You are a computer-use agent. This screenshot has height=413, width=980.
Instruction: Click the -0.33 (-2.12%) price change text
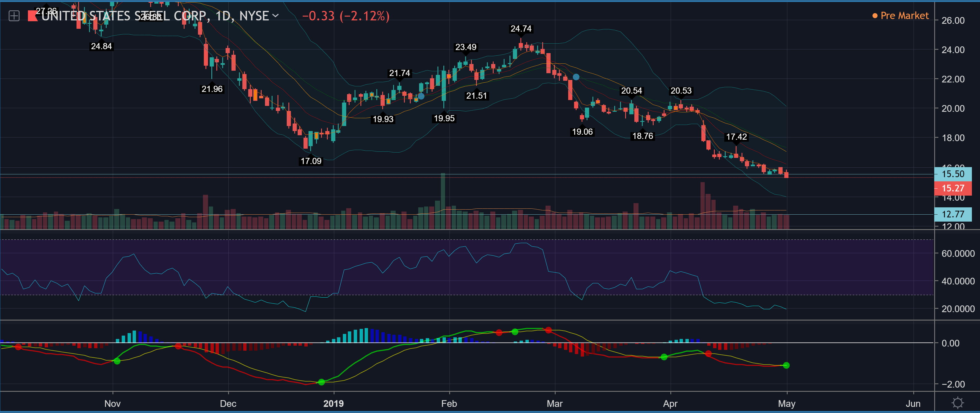point(345,16)
